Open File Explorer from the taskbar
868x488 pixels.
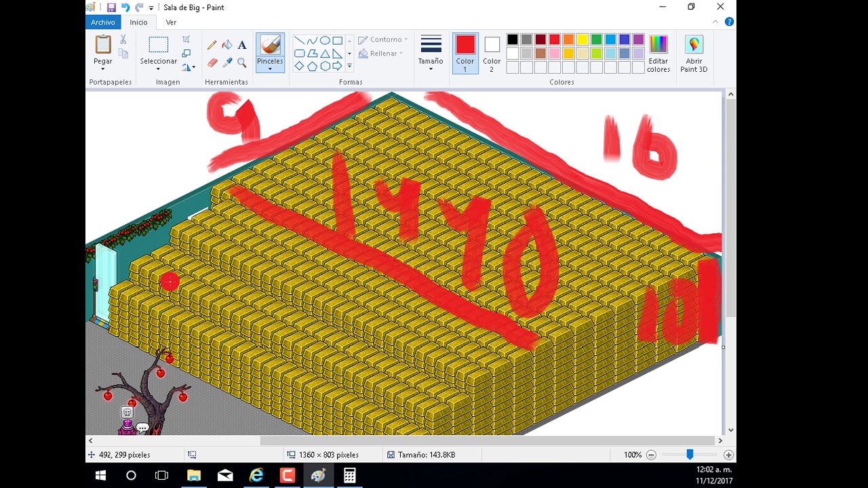click(x=194, y=476)
